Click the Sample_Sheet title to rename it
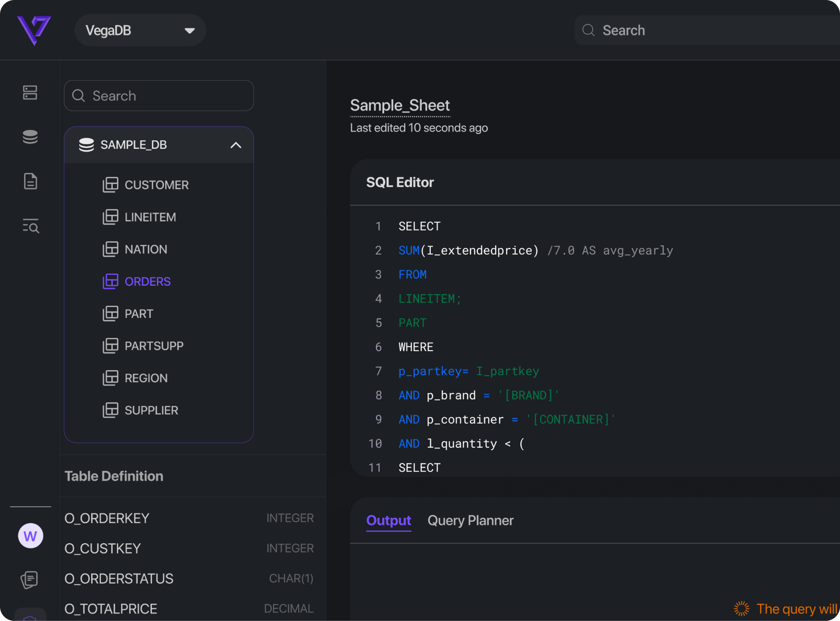The width and height of the screenshot is (840, 621). pyautogui.click(x=400, y=105)
